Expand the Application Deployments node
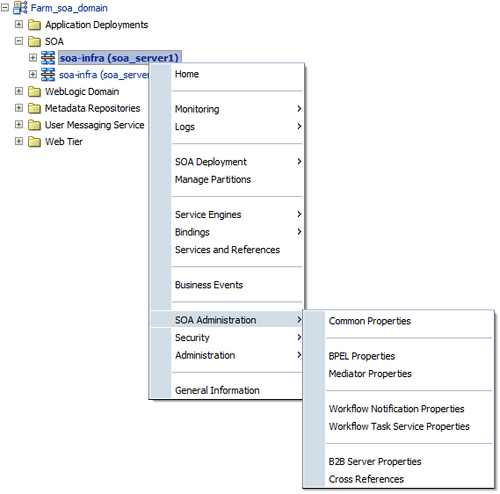 tap(19, 24)
